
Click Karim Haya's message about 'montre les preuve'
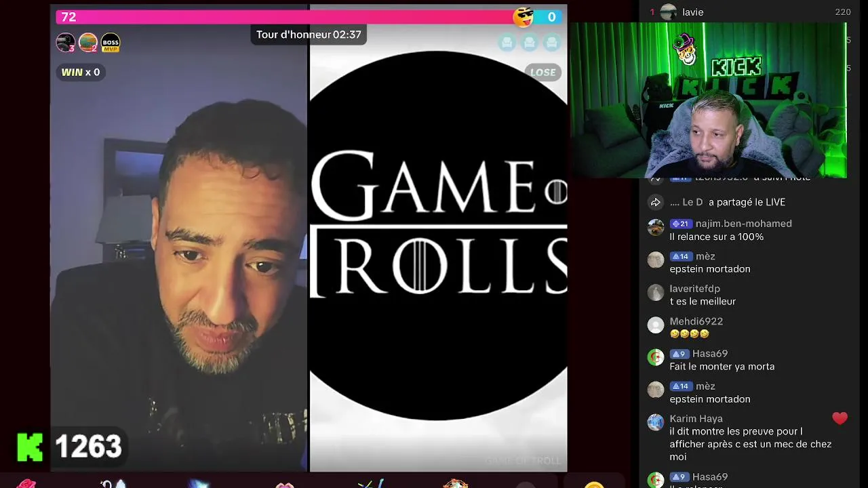tap(750, 444)
